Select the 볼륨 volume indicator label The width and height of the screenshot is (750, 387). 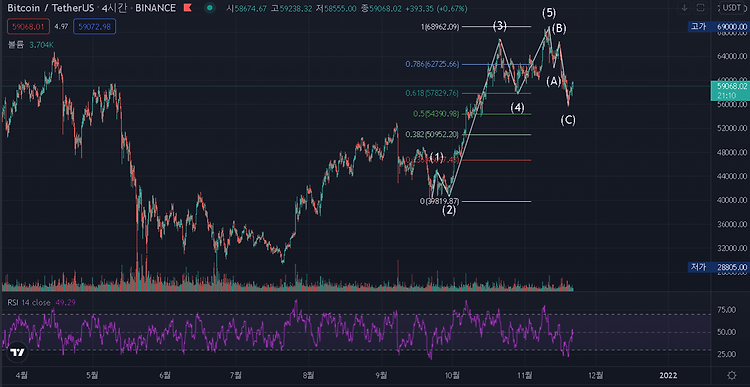coord(16,45)
